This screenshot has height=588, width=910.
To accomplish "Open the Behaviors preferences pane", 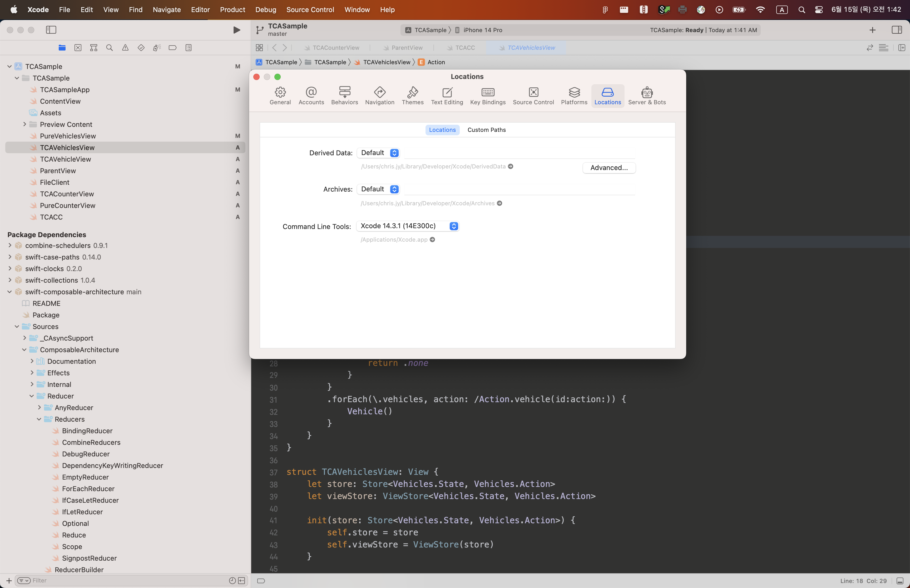I will [344, 96].
